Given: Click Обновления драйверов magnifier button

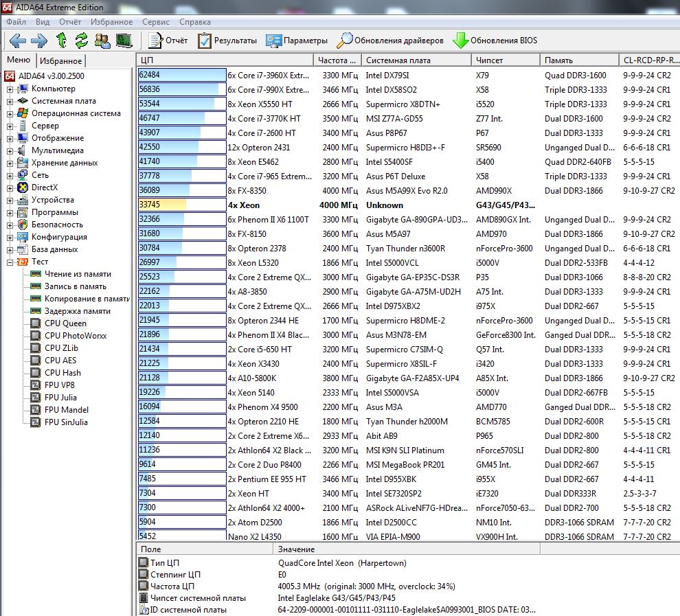Looking at the screenshot, I should (389, 41).
